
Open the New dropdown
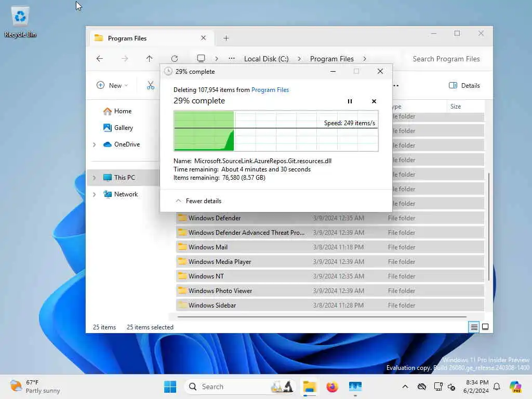(x=112, y=86)
